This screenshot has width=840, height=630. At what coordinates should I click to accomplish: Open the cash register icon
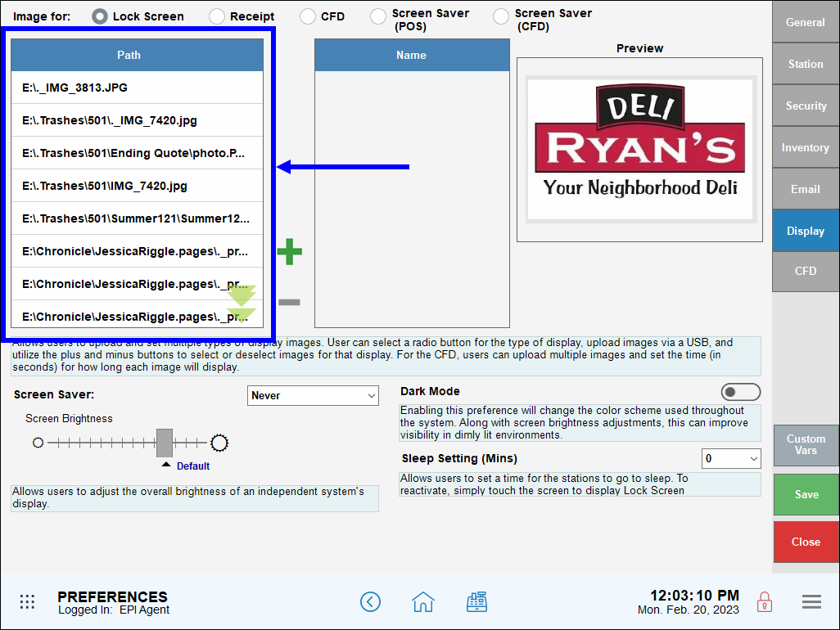[476, 601]
